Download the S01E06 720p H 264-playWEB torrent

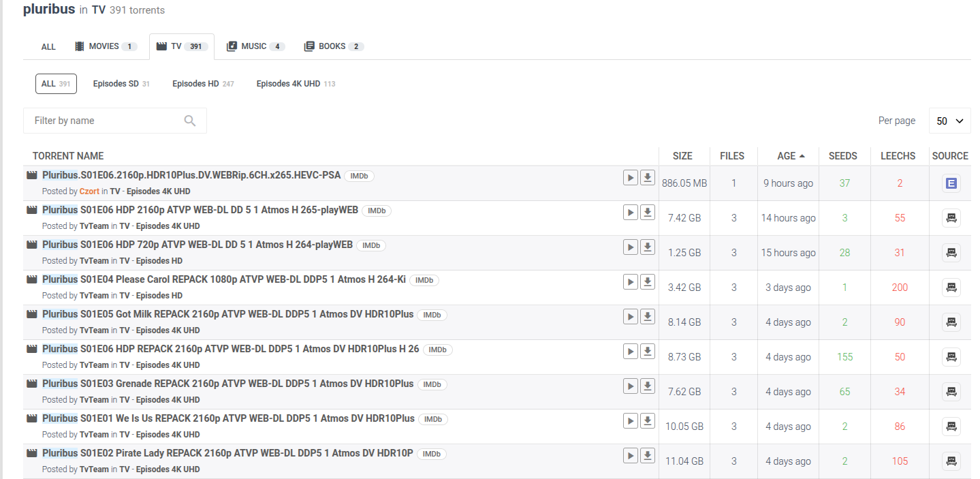click(x=648, y=247)
